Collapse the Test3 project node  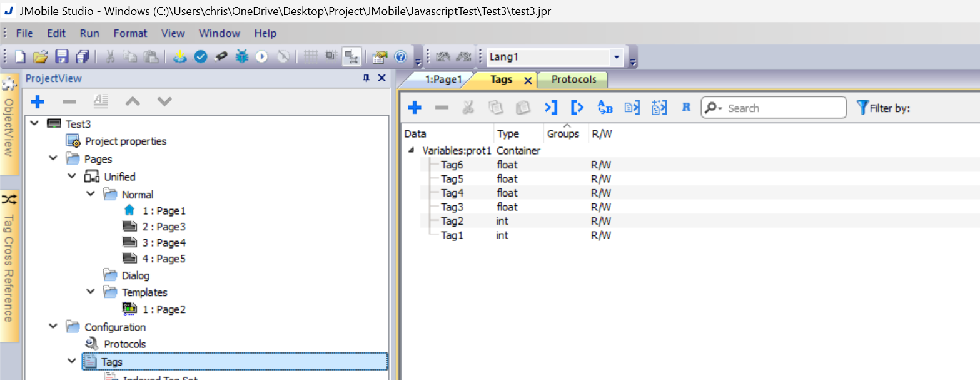(34, 123)
